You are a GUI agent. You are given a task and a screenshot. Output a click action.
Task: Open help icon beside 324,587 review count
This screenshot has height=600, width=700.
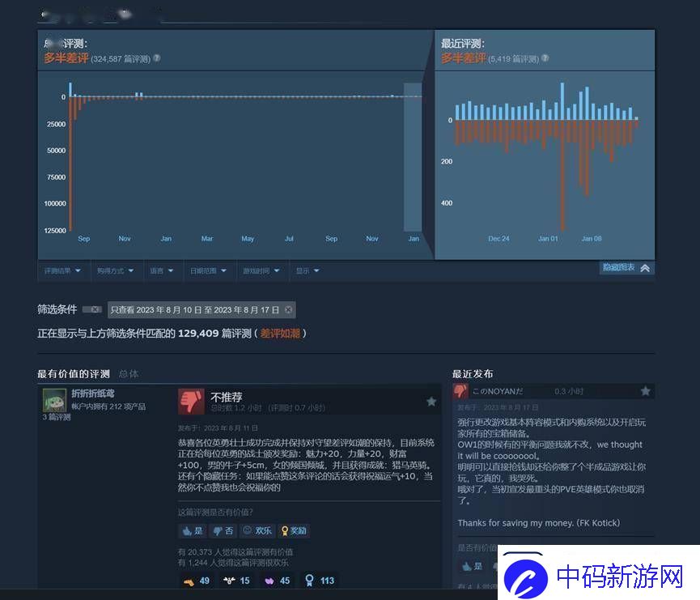pyautogui.click(x=157, y=58)
